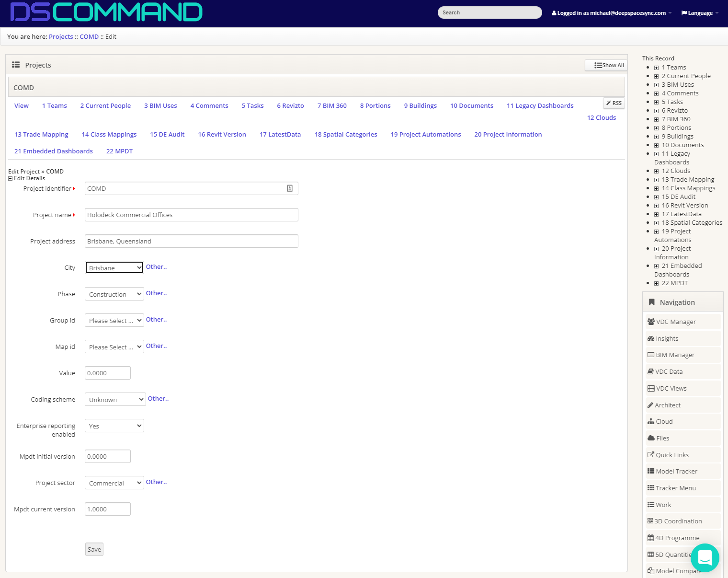This screenshot has width=728, height=578.
Task: Expand 7 BIM 360 in This Record
Action: pos(656,119)
